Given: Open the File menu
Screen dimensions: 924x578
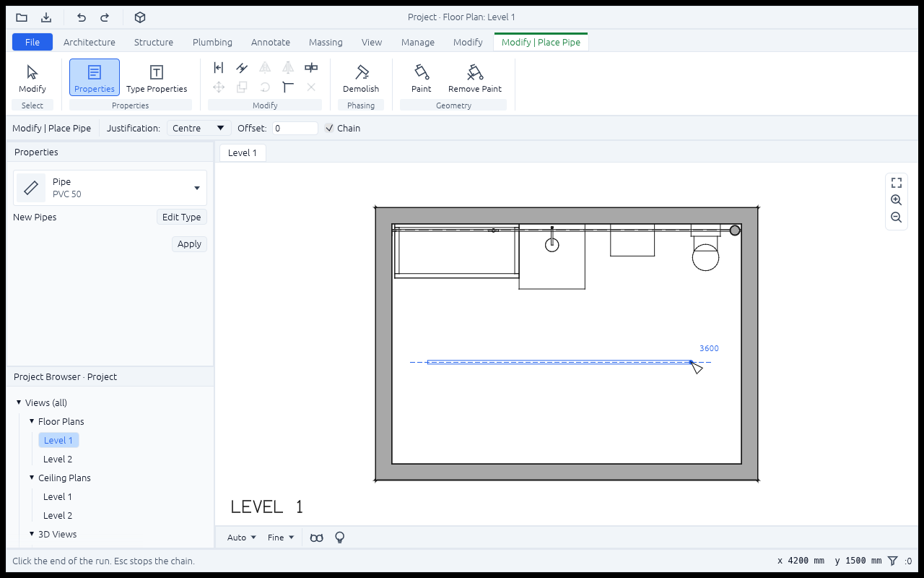Looking at the screenshot, I should click(32, 42).
